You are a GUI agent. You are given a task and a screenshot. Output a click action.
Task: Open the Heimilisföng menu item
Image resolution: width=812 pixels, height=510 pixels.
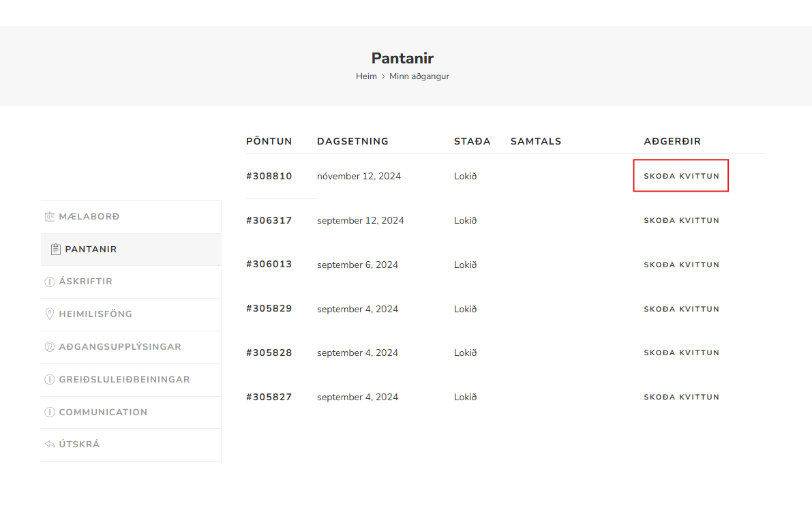(x=95, y=314)
